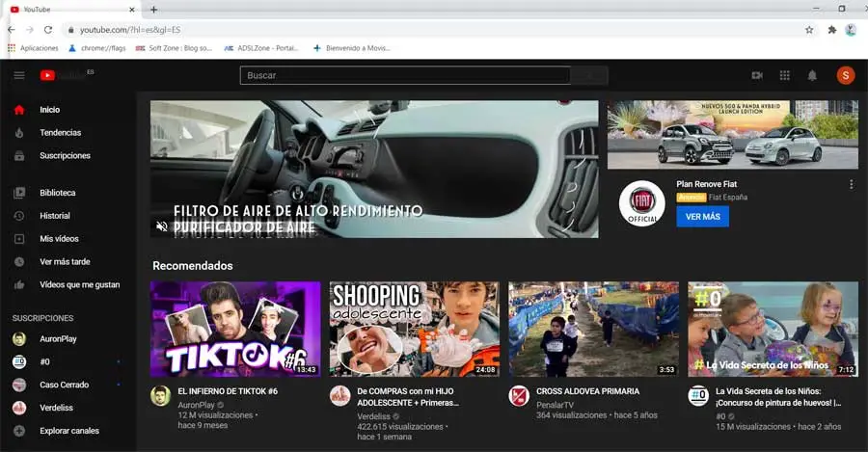The height and width of the screenshot is (452, 868).
Task: Open the create video camera icon
Action: pyautogui.click(x=757, y=75)
